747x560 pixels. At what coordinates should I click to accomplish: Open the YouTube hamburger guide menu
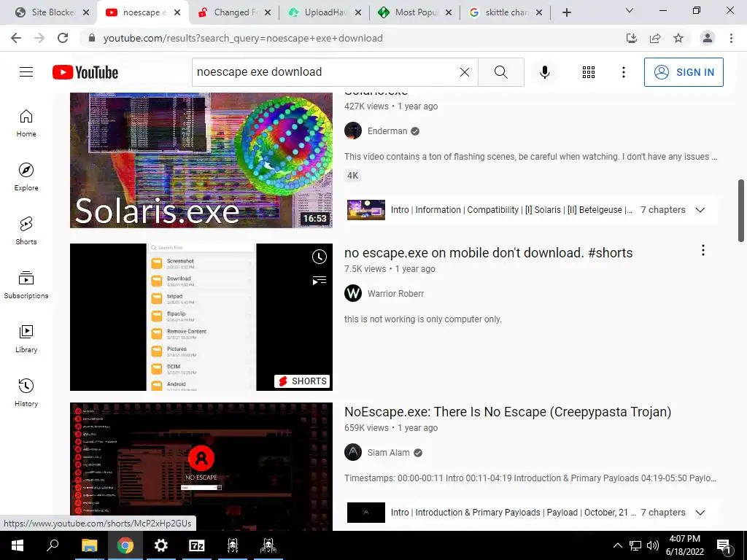(26, 72)
